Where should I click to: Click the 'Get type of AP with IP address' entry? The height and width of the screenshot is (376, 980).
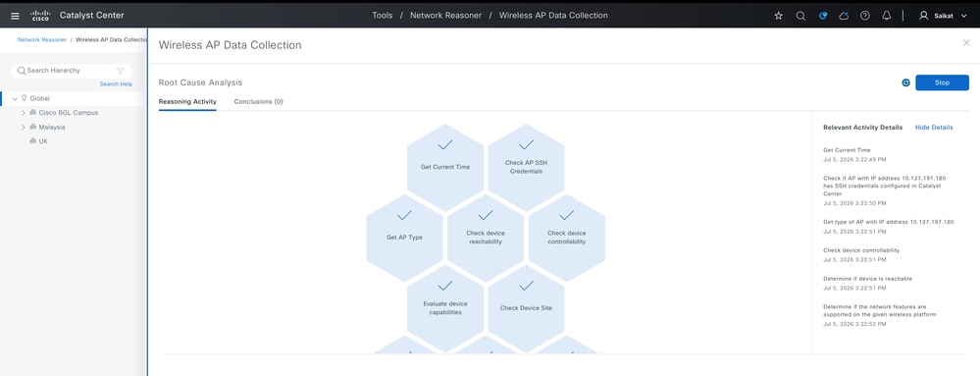(889, 222)
